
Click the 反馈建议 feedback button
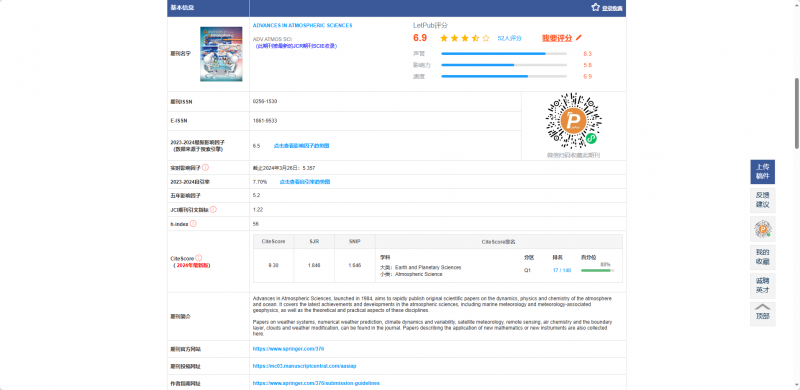(763, 200)
